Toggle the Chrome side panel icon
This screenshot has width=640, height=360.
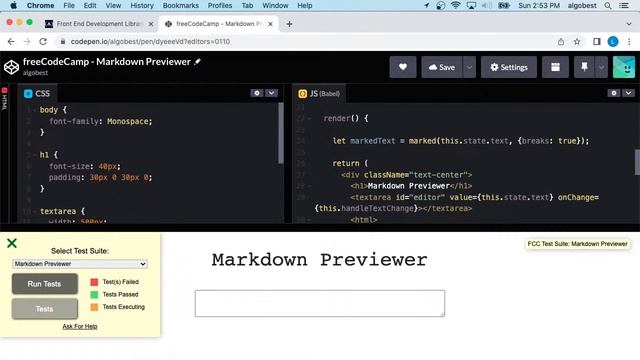point(597,42)
